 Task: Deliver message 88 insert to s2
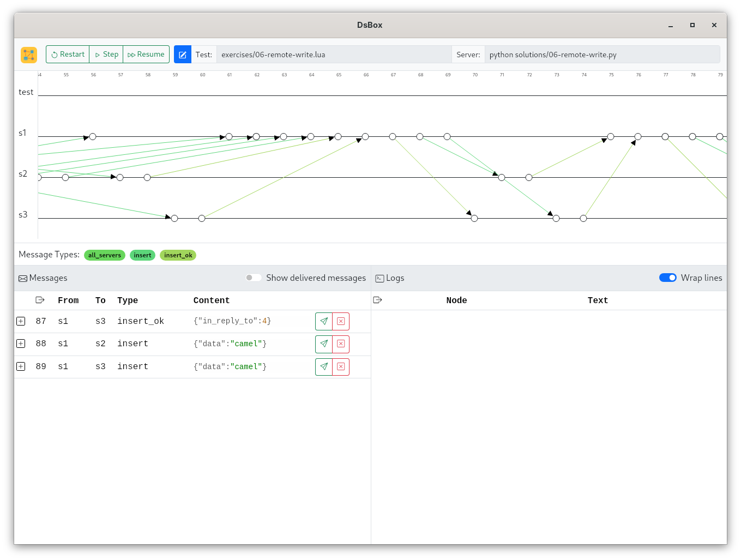coord(324,344)
